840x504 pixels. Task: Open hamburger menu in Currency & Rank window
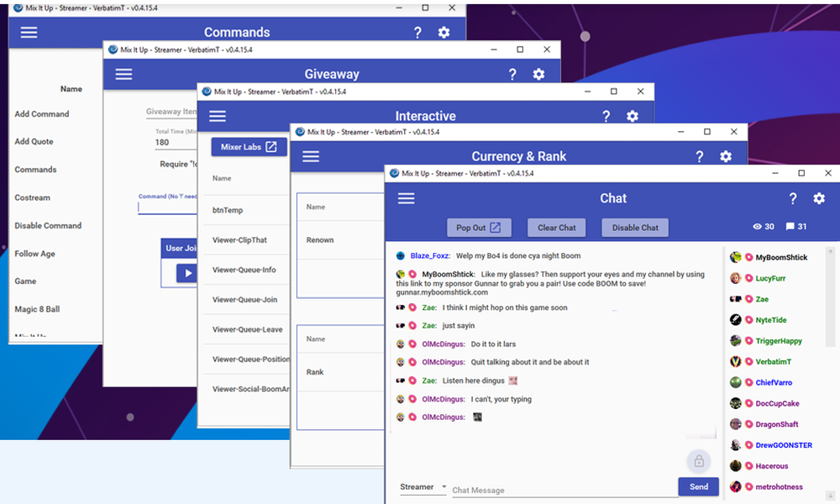311,156
